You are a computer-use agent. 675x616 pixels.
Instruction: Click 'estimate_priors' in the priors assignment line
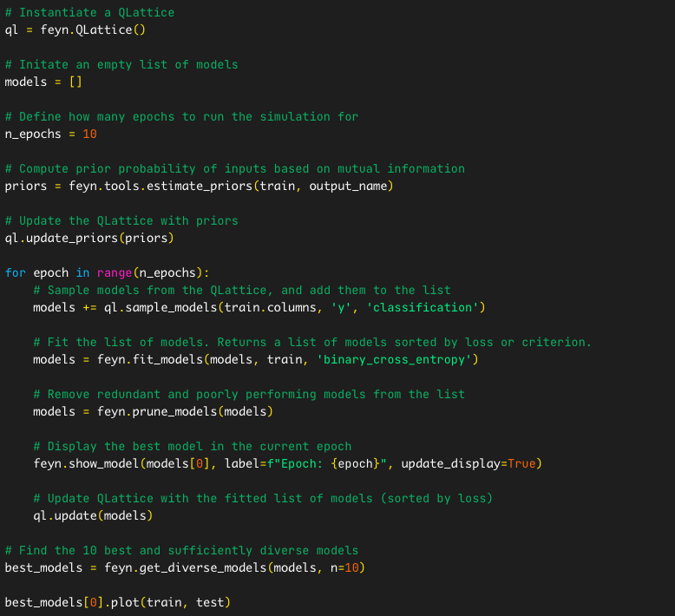(200, 186)
